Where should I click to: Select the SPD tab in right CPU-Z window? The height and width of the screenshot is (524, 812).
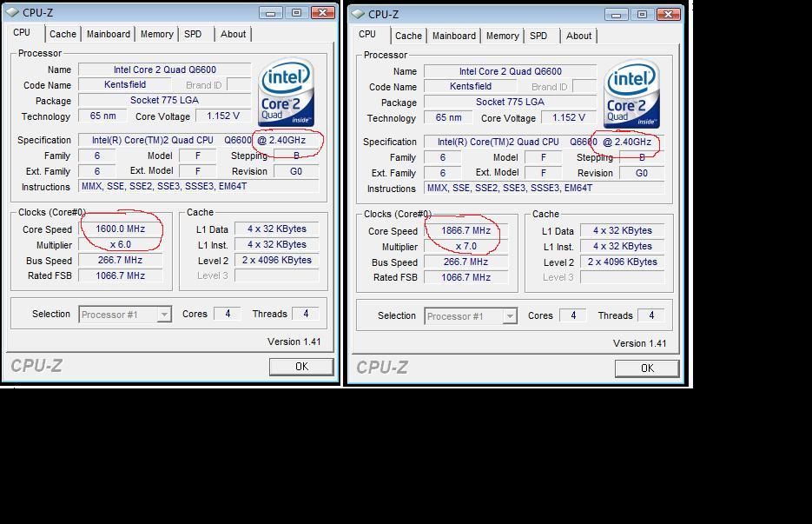pos(538,36)
